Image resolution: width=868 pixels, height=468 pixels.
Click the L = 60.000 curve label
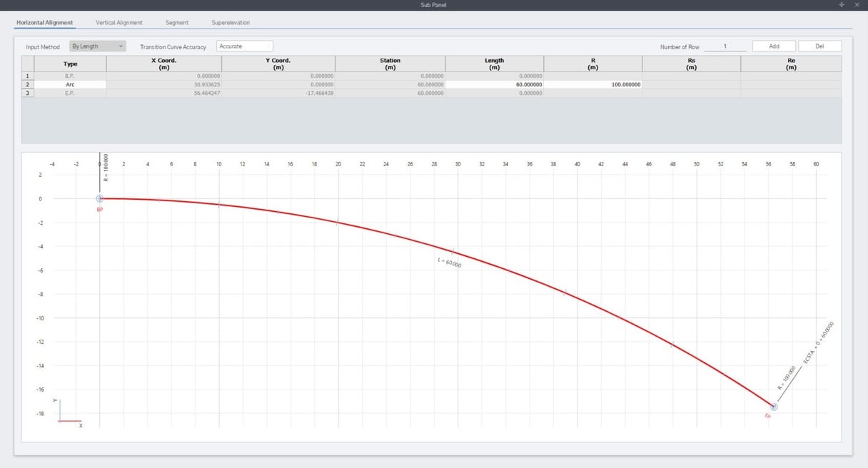pyautogui.click(x=449, y=263)
